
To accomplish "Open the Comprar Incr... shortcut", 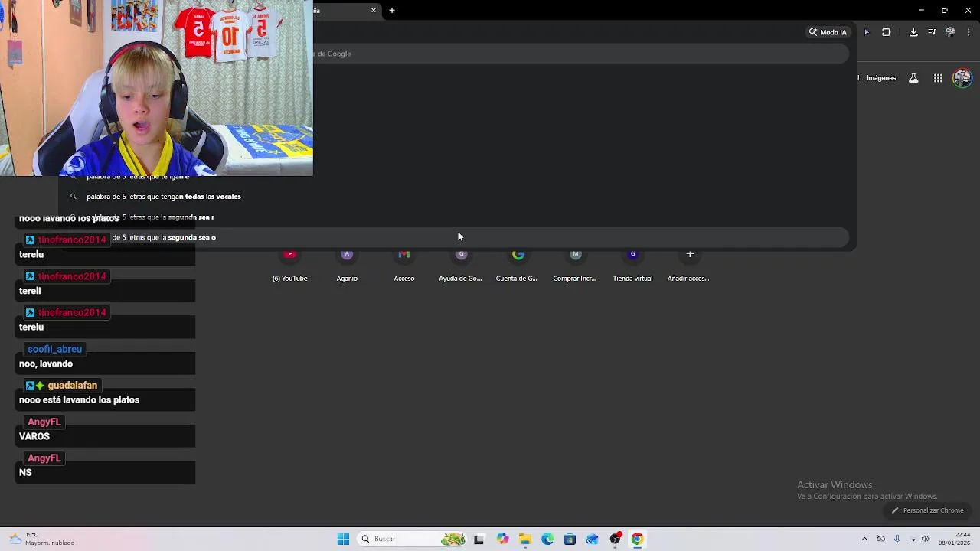I will [x=575, y=266].
